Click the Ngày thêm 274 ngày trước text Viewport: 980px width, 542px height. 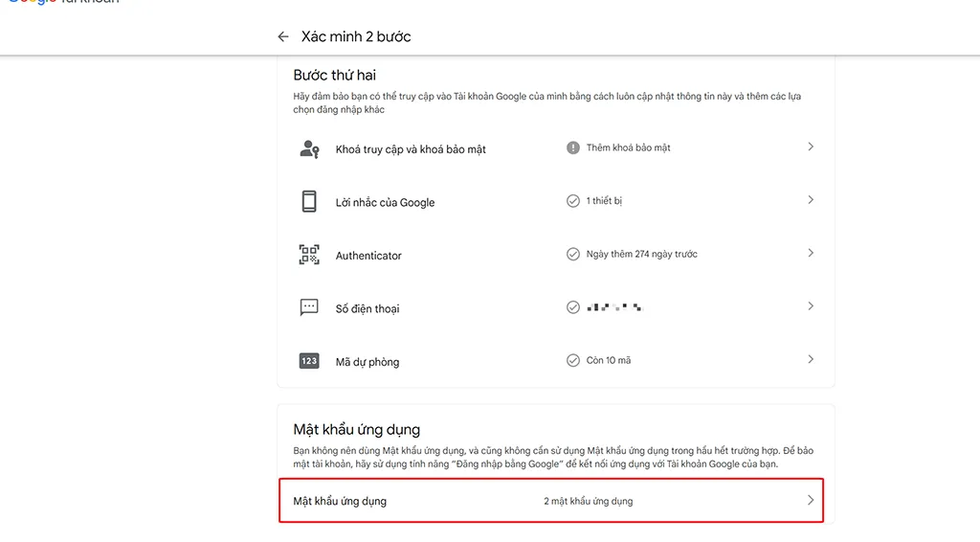click(x=642, y=254)
